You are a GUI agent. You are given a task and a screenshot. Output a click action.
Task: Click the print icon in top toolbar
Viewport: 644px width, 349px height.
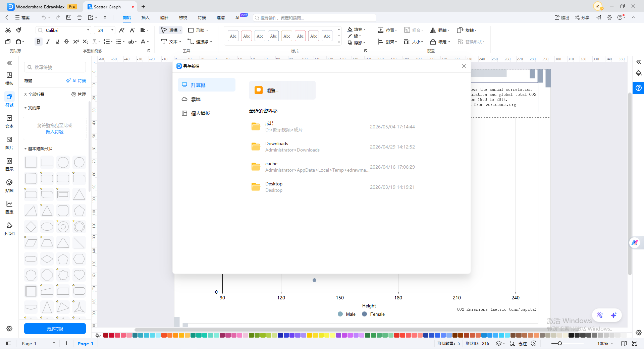(79, 17)
